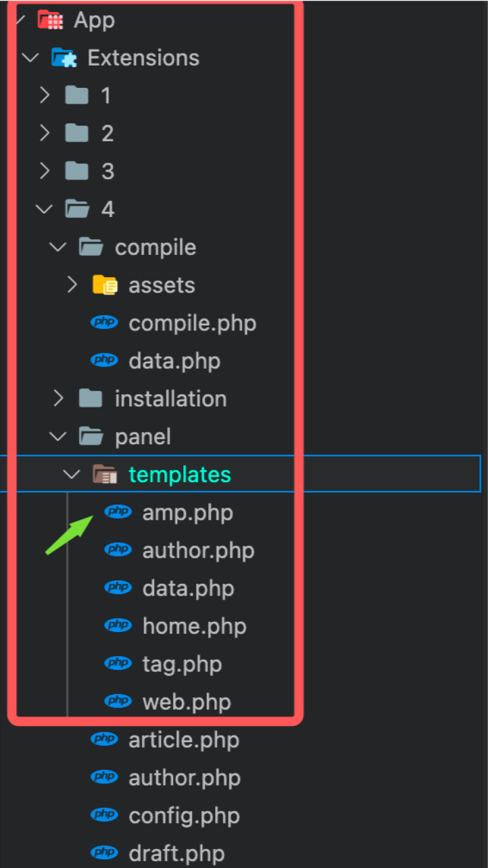
Task: Expand folder 1 with its chevron
Action: click(45, 95)
